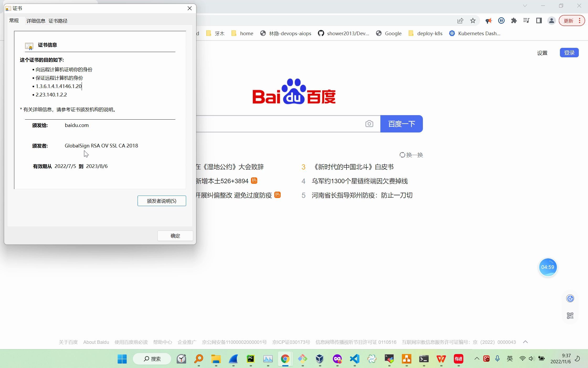Confirm the certificate dialog with 确定

click(x=175, y=236)
